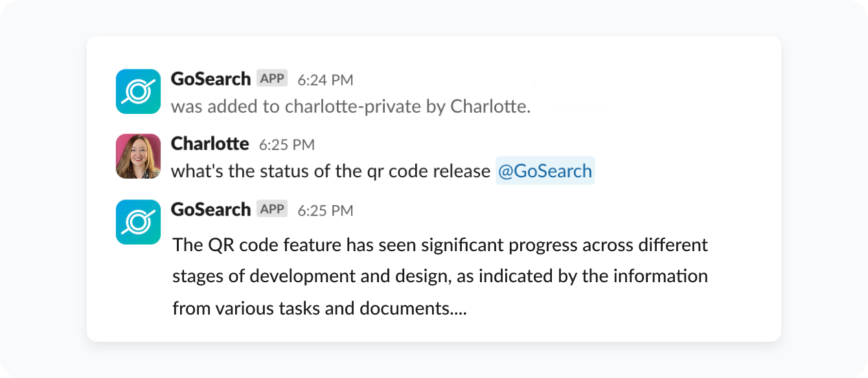The width and height of the screenshot is (868, 378).
Task: Click the APP badge on the 6:24 PM message
Action: pos(272,78)
